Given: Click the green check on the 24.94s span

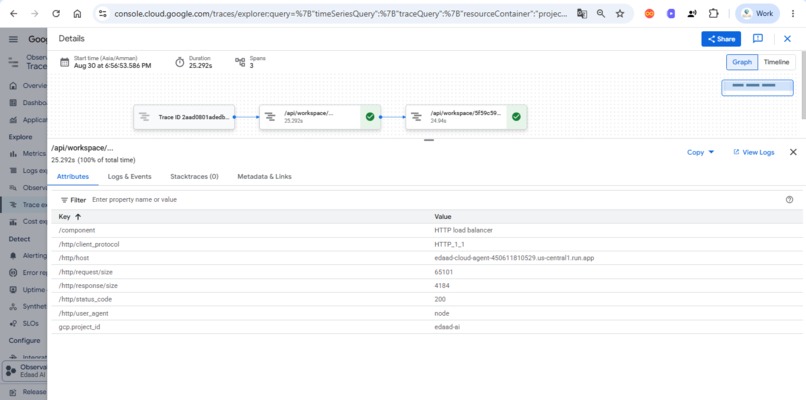Looking at the screenshot, I should pos(517,117).
